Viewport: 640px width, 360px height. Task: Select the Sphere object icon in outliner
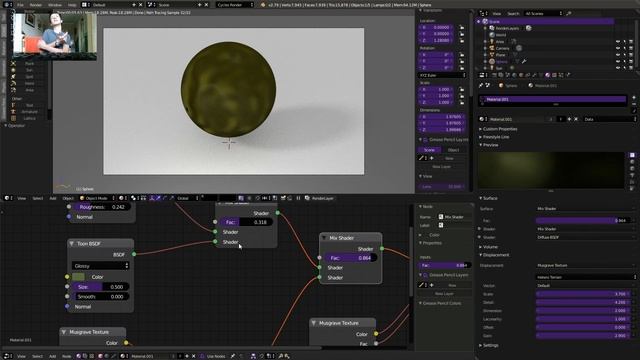pos(492,62)
